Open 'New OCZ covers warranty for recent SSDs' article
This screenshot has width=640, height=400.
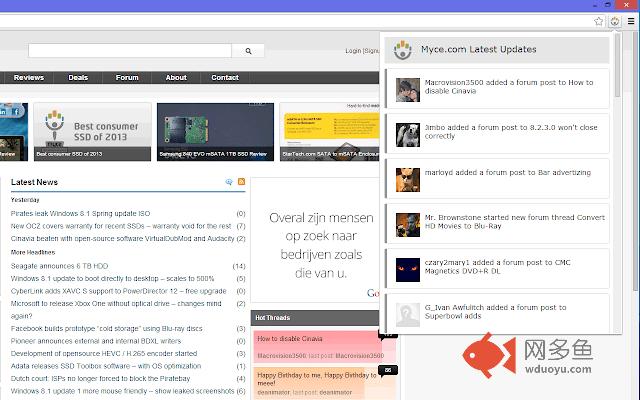pos(121,226)
